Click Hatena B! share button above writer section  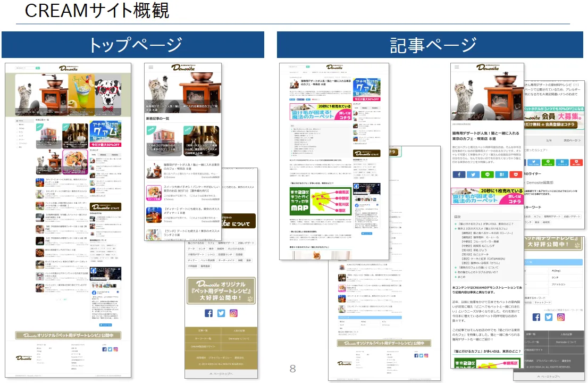562,162
